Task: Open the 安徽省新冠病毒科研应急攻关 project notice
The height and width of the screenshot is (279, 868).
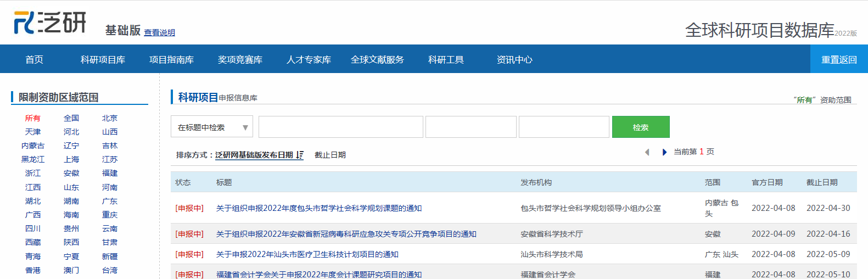Action: click(x=346, y=234)
